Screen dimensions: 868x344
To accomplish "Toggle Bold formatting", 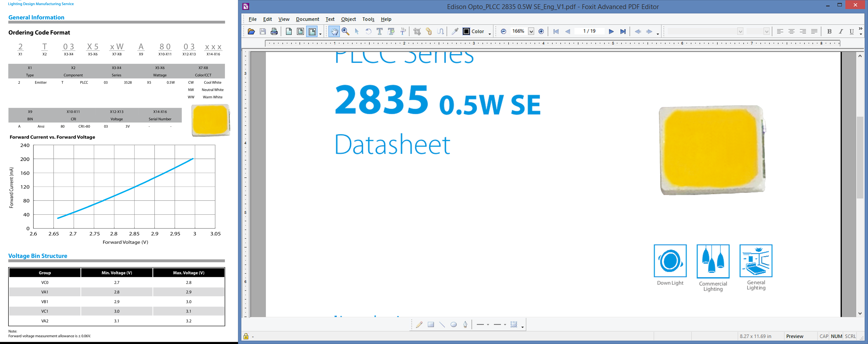I will (x=829, y=31).
